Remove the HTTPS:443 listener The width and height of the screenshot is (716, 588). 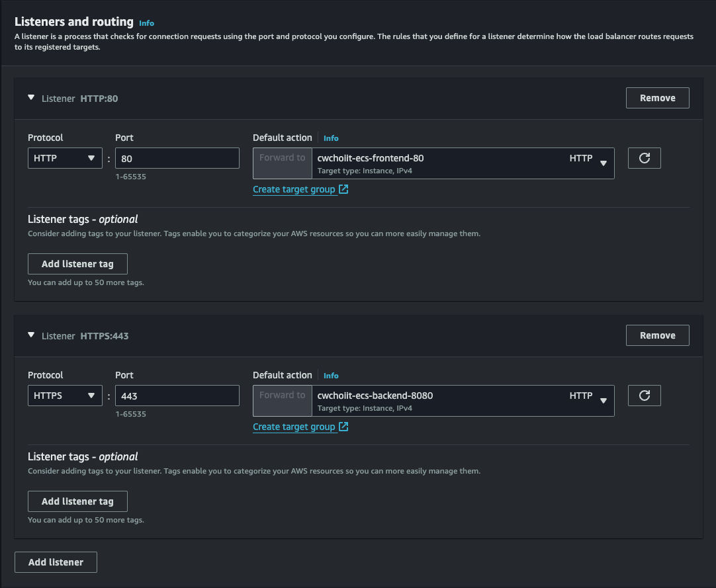pos(657,335)
